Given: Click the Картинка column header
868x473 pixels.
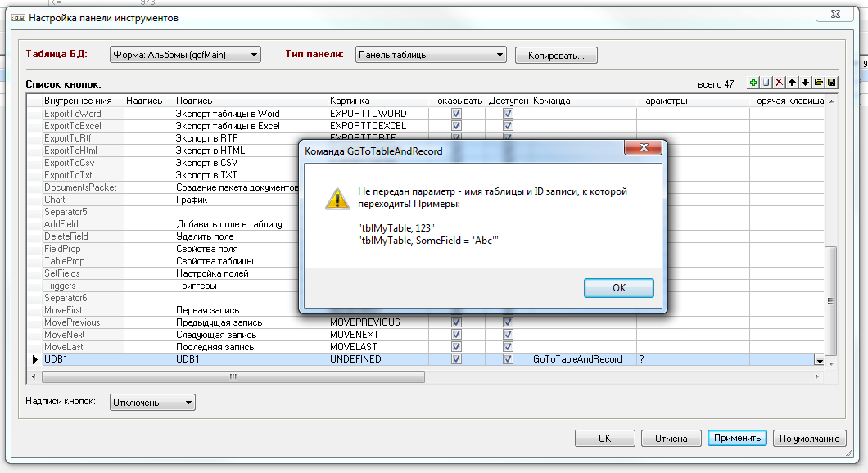Looking at the screenshot, I should click(349, 101).
